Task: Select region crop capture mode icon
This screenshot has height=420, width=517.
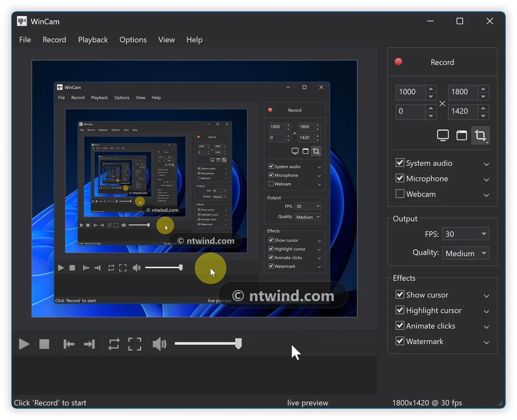Action: coord(480,136)
